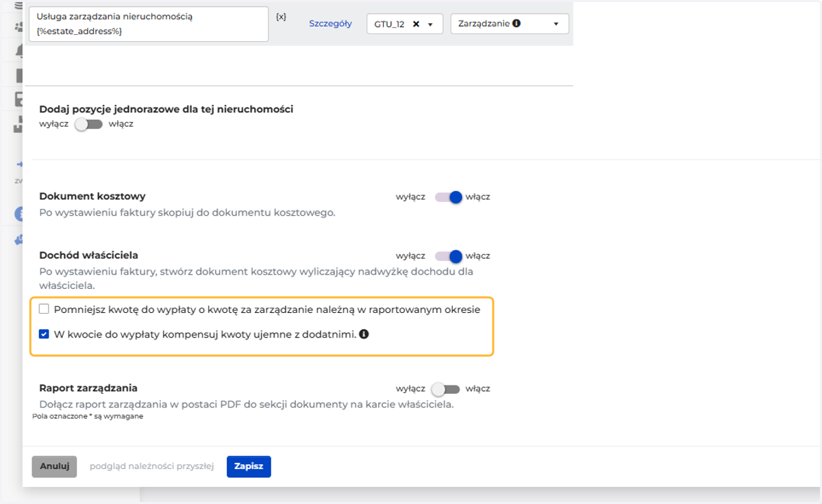The height and width of the screenshot is (504, 822).
Task: Click the 'Raport zarządzania' heading
Action: (88, 388)
